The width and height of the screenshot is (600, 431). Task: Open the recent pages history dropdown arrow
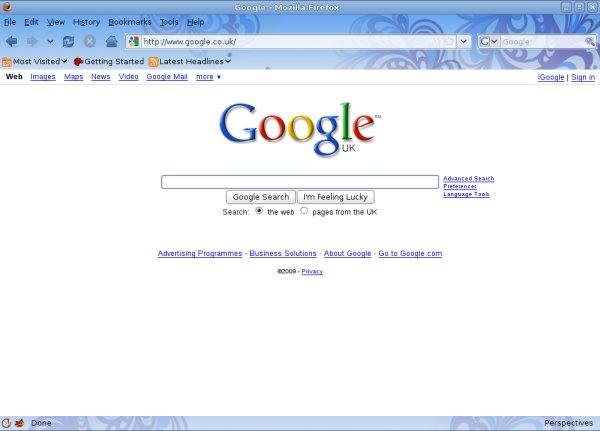click(x=50, y=41)
